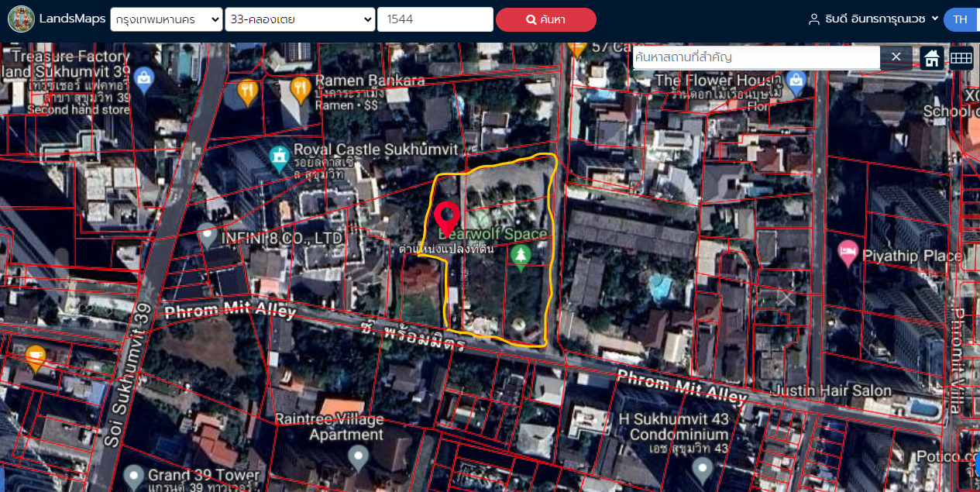The height and width of the screenshot is (492, 980).
Task: Clear the place search with X
Action: [x=896, y=57]
